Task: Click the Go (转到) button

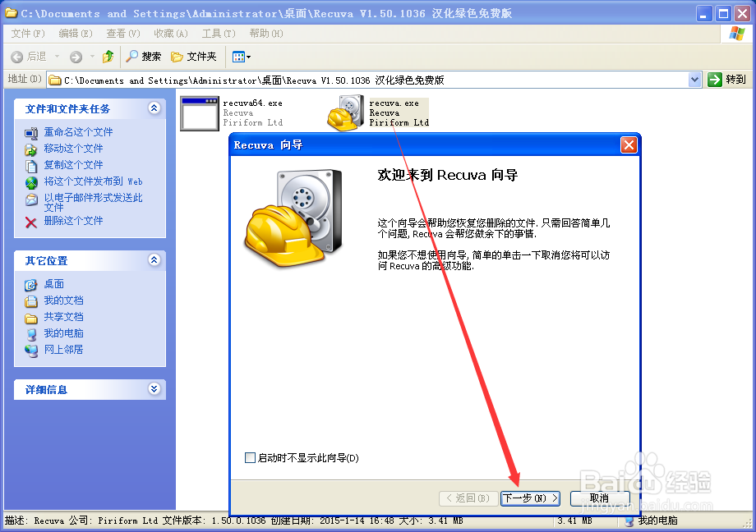Action: click(x=726, y=80)
